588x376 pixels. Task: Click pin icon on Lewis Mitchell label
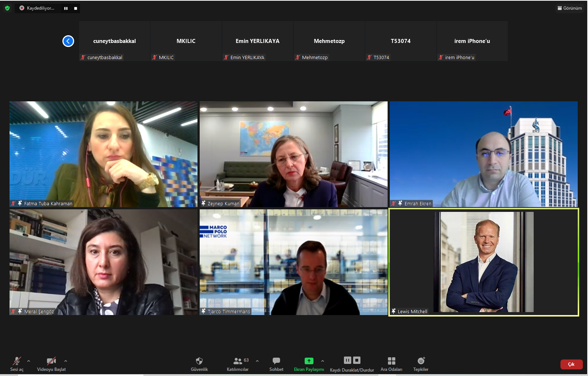pyautogui.click(x=394, y=311)
